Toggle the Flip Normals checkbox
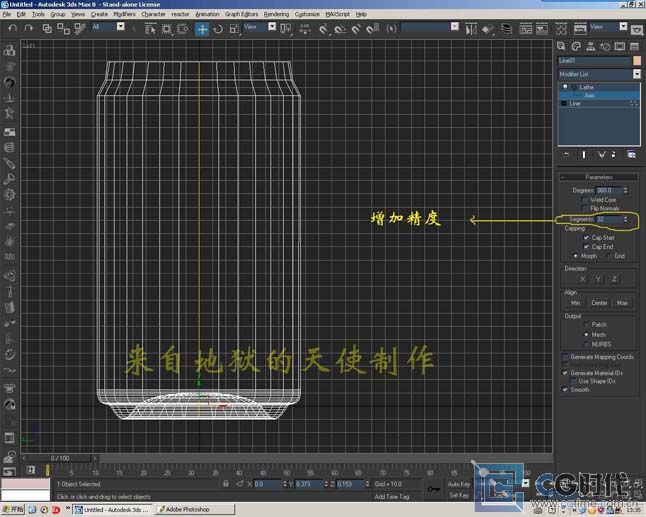 coord(586,208)
